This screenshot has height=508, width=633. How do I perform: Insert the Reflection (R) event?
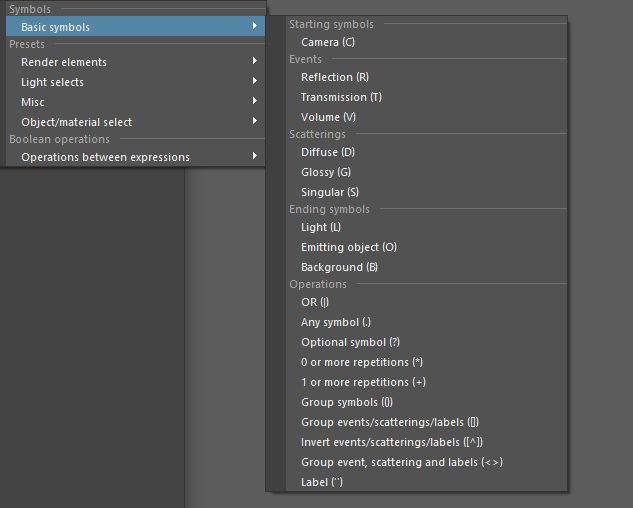pyautogui.click(x=426, y=77)
